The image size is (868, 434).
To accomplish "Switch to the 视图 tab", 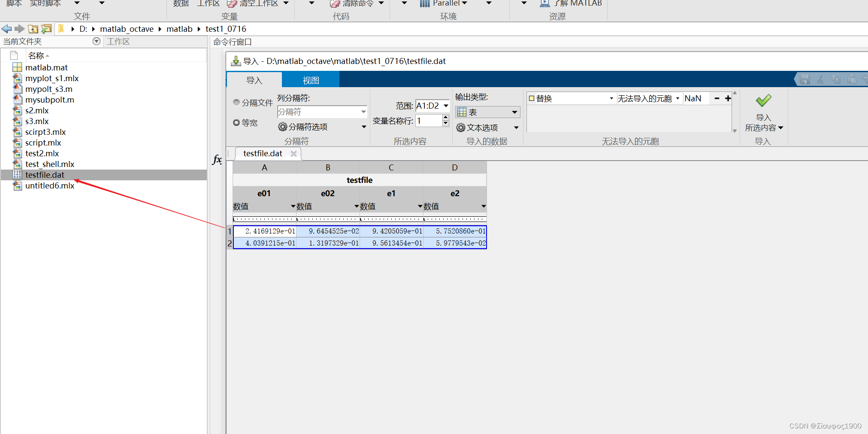I will [310, 80].
